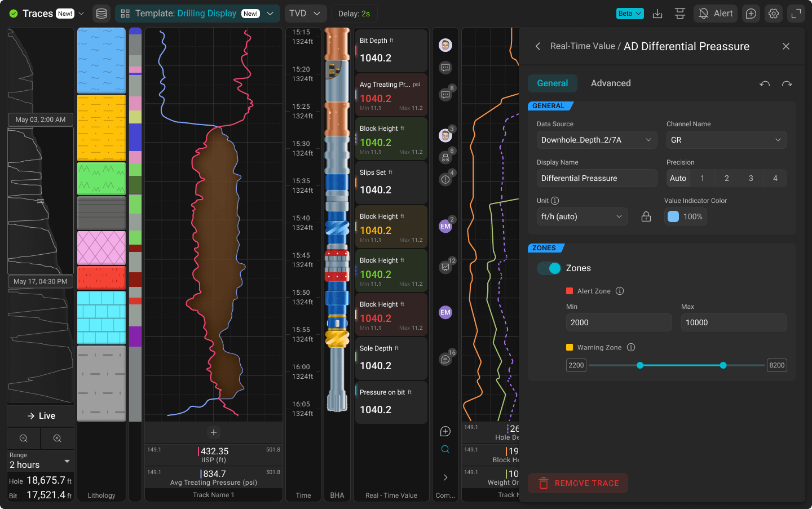Select the General tab
812x509 pixels.
[553, 83]
